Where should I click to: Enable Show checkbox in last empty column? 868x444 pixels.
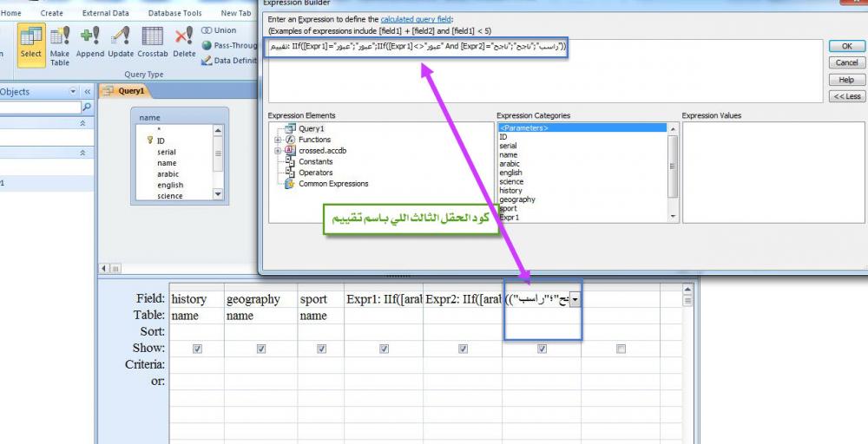(621, 349)
